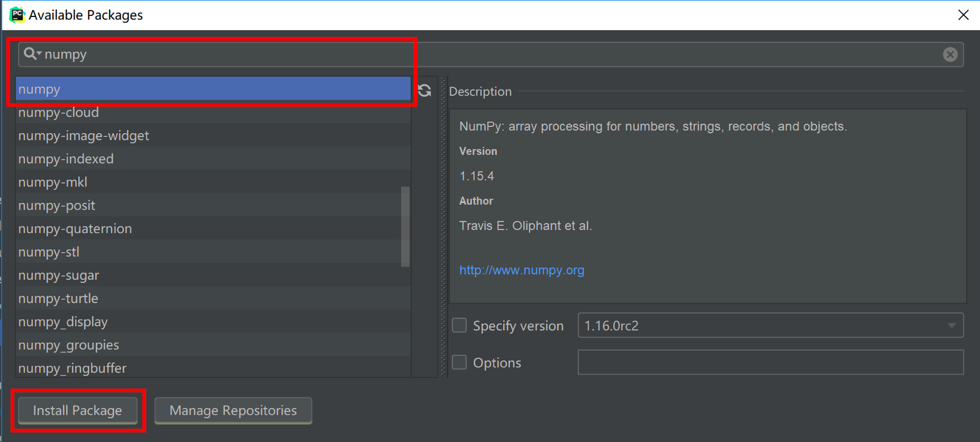Clear the search field with X icon
This screenshot has width=980, height=442.
click(x=950, y=54)
